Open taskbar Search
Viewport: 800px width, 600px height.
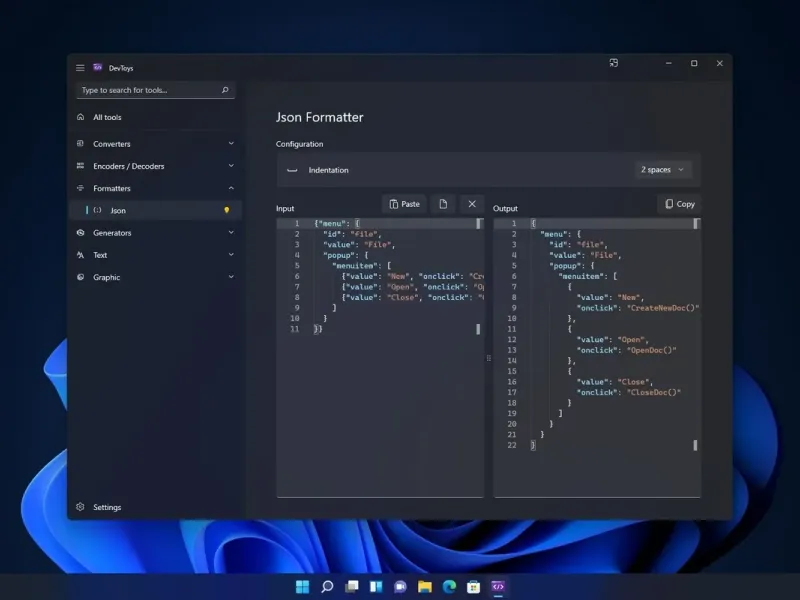(327, 587)
